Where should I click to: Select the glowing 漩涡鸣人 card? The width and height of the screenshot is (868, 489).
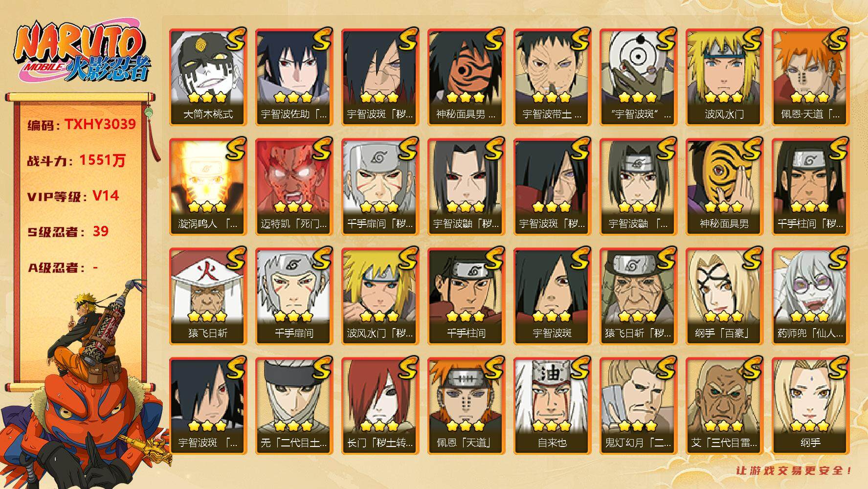click(x=208, y=187)
